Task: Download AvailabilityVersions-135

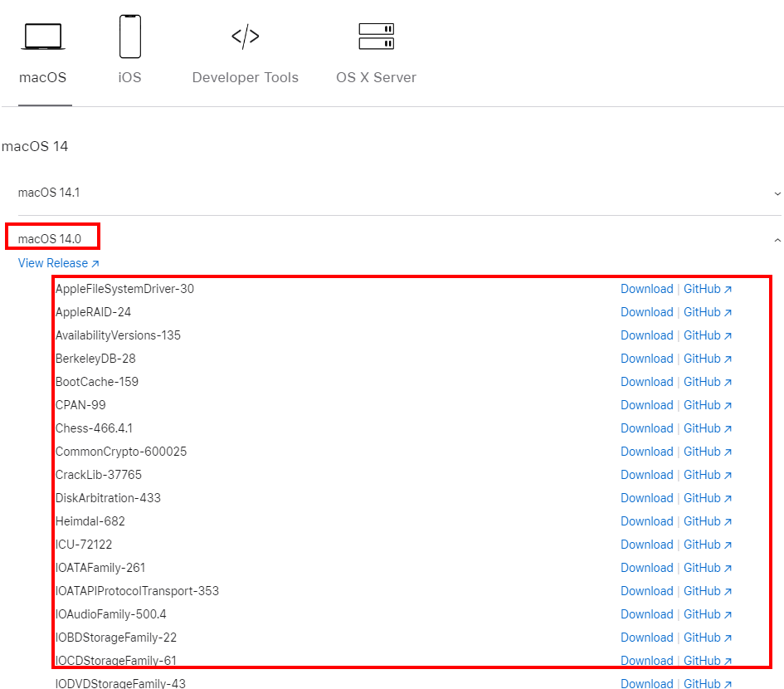Action: [647, 335]
